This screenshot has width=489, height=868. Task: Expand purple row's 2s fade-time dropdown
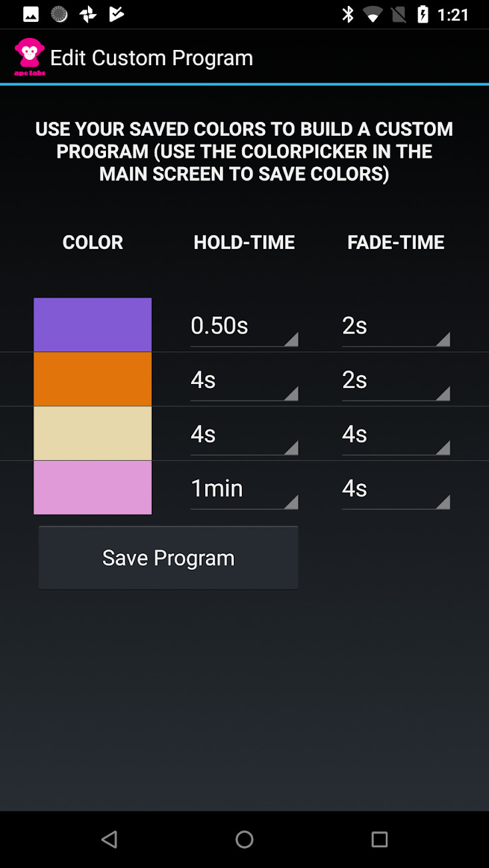[x=396, y=326]
